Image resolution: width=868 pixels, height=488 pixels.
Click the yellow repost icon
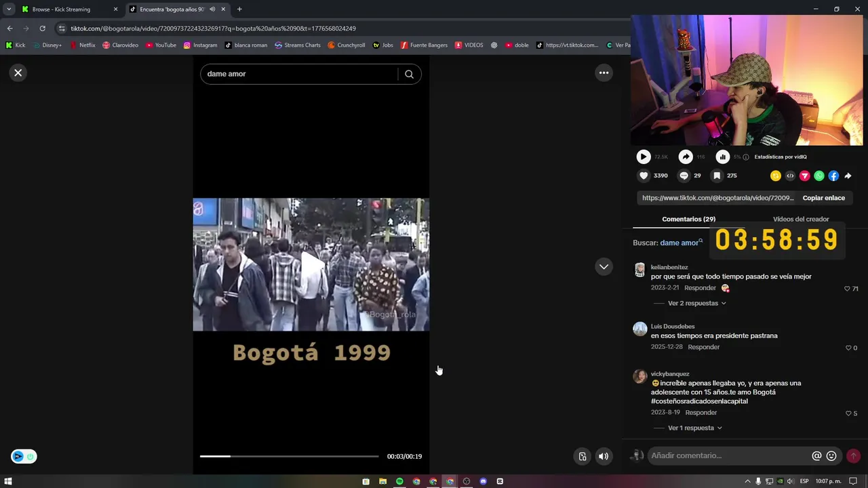776,176
